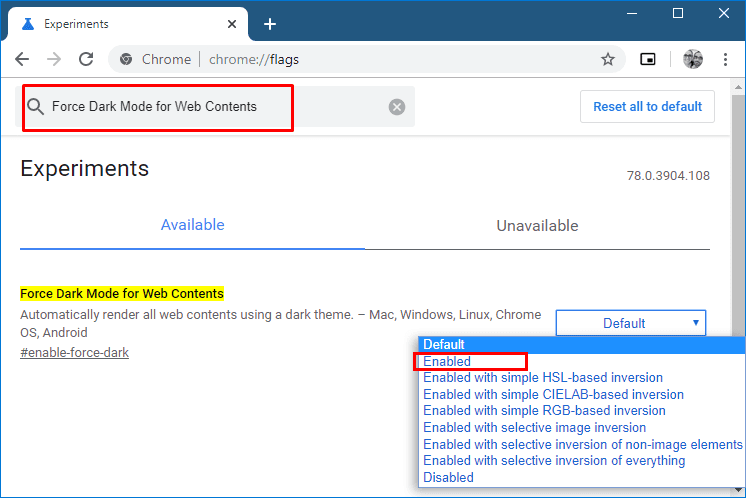Select Enabled with selective image inversion

(581, 427)
